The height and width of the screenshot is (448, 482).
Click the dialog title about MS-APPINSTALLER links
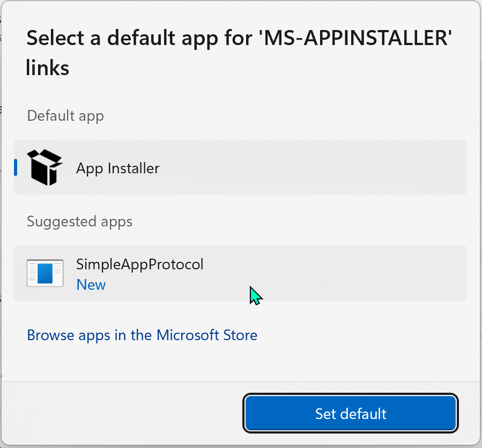click(239, 53)
